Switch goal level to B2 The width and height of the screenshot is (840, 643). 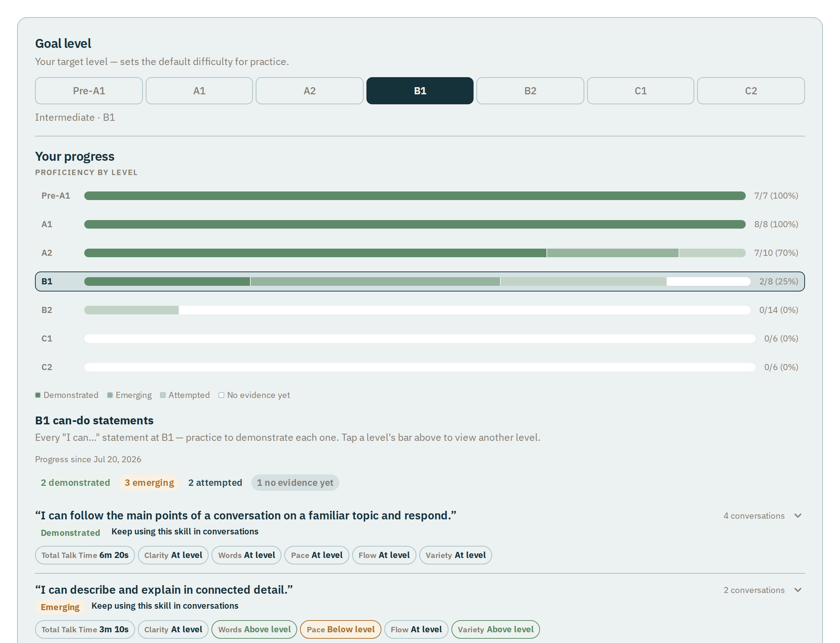coord(530,91)
